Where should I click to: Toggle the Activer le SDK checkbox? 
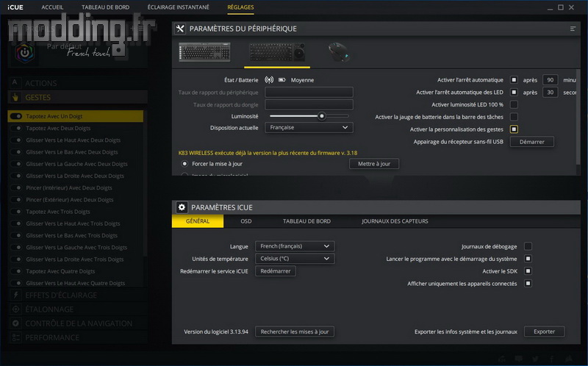pos(528,271)
